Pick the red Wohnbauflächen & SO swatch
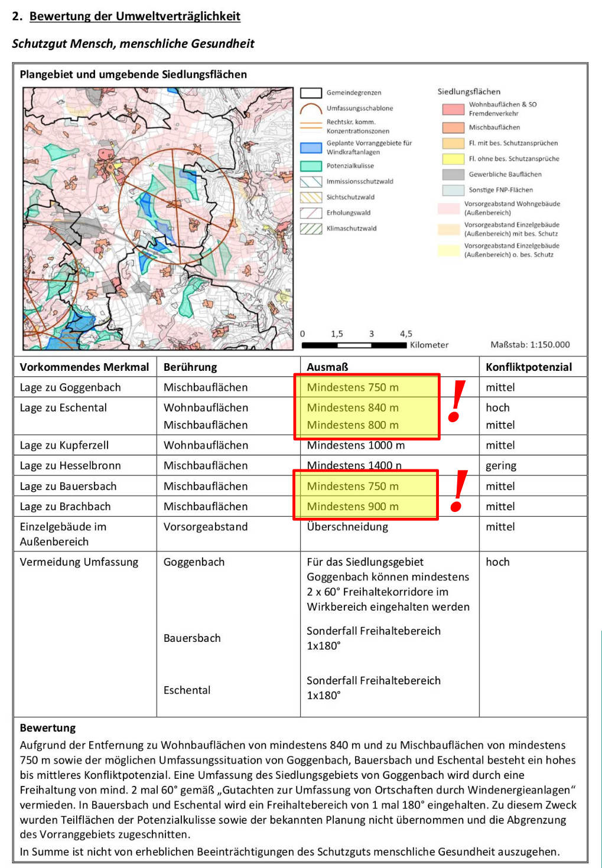 point(453,109)
